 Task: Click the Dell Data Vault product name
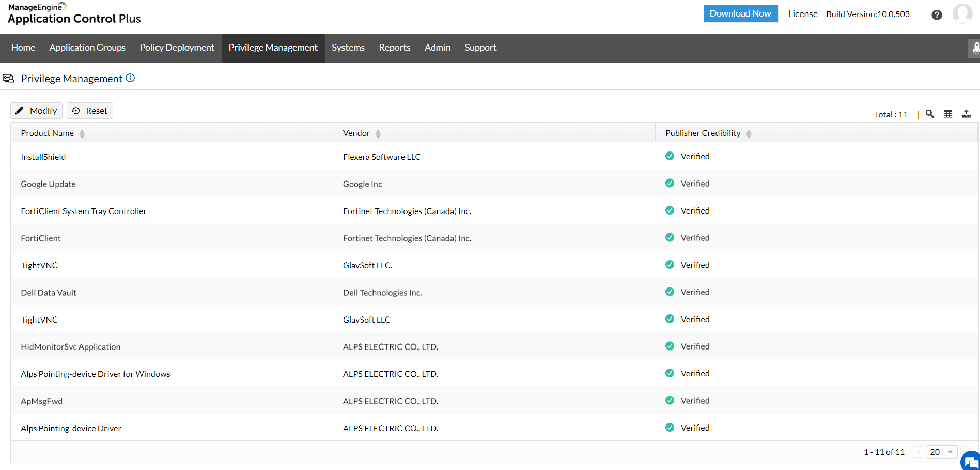coord(49,293)
